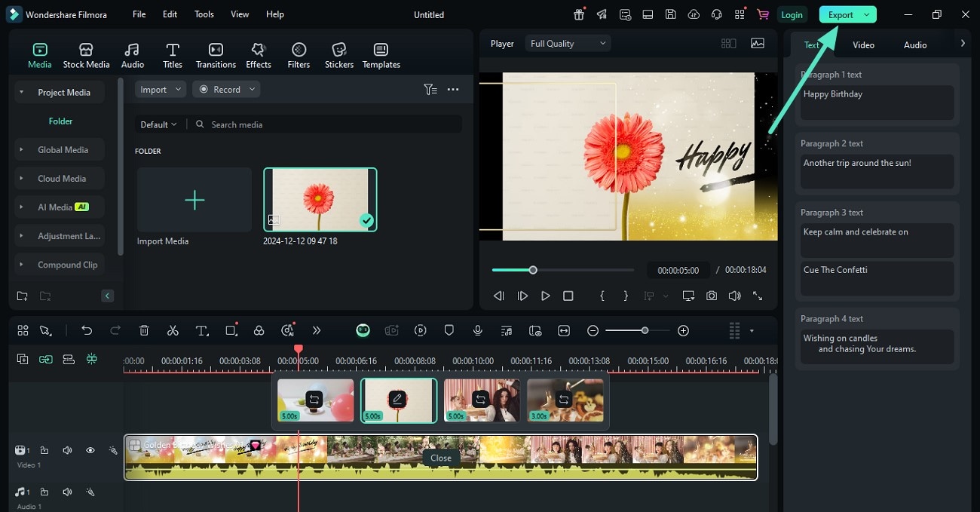Image resolution: width=980 pixels, height=512 pixels.
Task: Click the Search media field
Action: pyautogui.click(x=324, y=124)
